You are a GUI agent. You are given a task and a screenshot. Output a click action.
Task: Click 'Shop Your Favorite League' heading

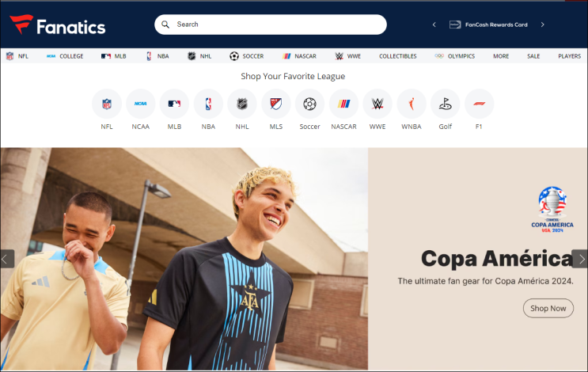point(293,77)
